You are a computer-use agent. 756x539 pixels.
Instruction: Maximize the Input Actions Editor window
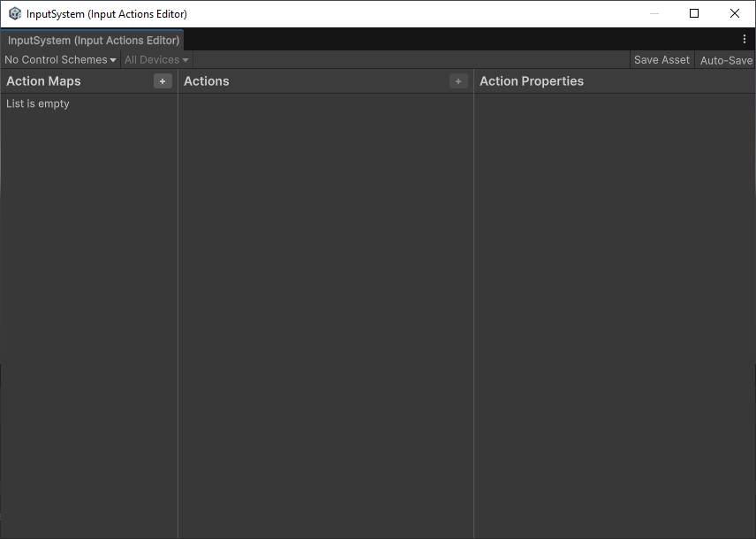[694, 14]
